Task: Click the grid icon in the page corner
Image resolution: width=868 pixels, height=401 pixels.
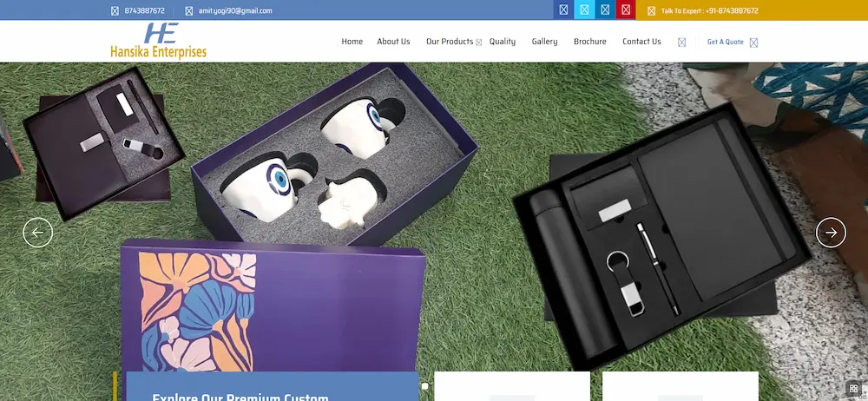Action: (x=853, y=388)
